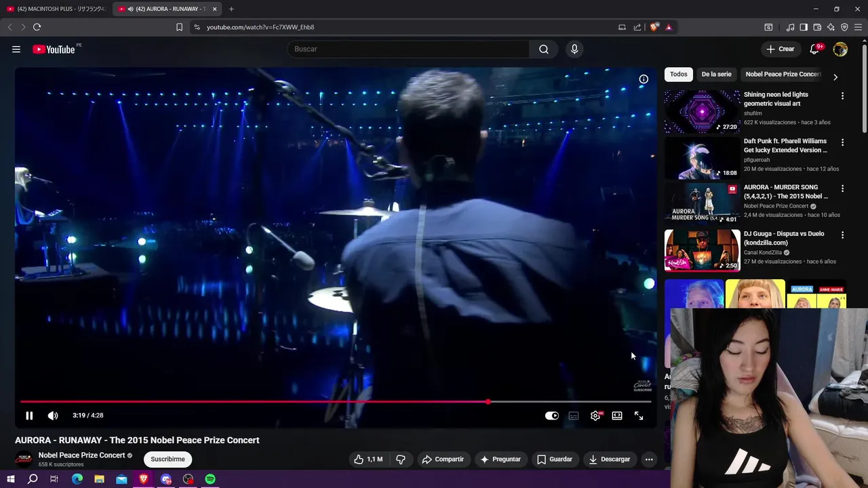Open the Brave VPN shield icon

tap(844, 27)
